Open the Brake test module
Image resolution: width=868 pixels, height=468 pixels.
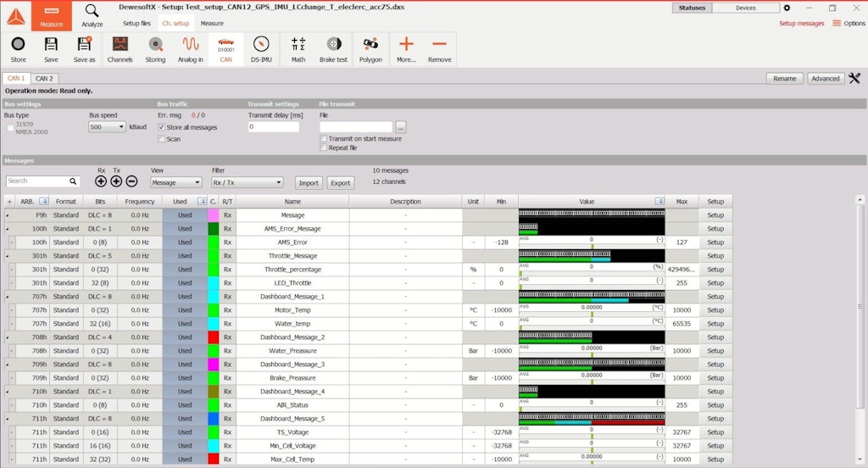(333, 49)
